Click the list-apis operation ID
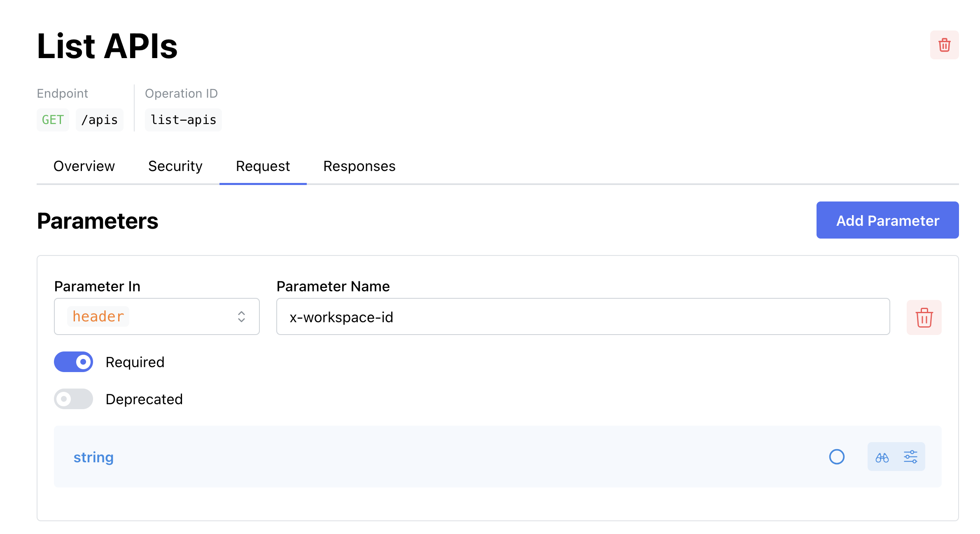980x534 pixels. (183, 120)
